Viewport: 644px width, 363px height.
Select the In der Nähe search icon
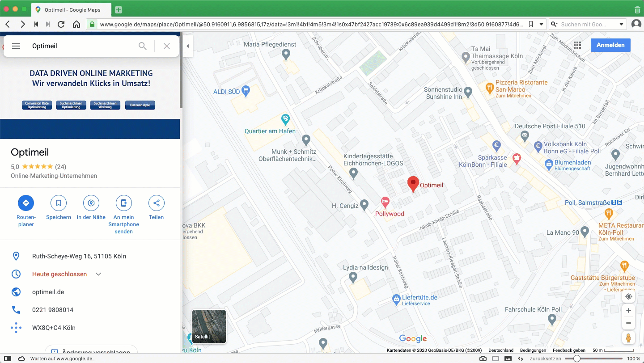point(91,203)
